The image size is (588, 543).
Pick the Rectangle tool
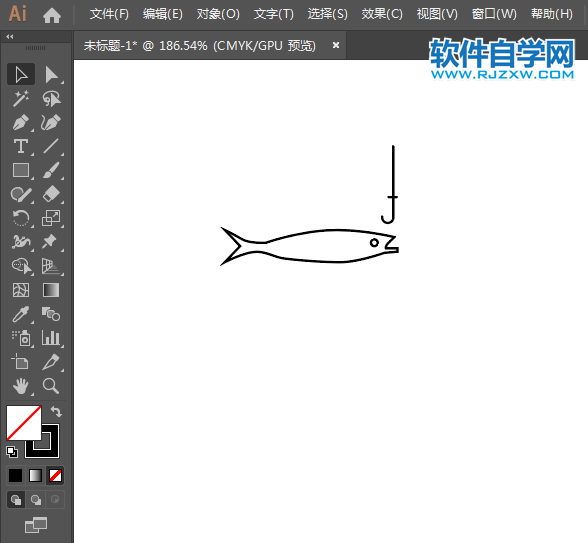21,170
